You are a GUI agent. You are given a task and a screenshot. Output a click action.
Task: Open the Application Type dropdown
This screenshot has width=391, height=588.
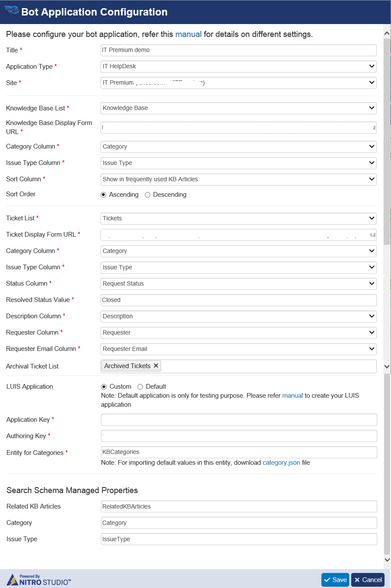click(x=238, y=67)
